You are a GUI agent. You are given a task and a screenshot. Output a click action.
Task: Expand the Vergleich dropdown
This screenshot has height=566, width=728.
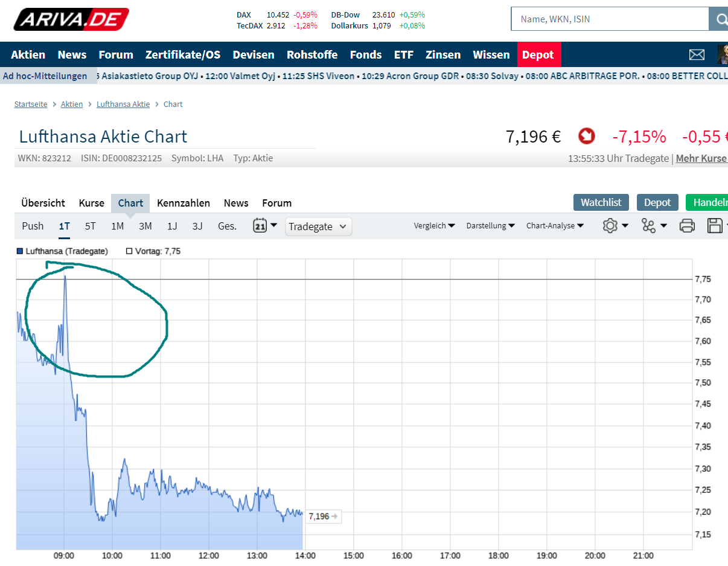tap(435, 226)
